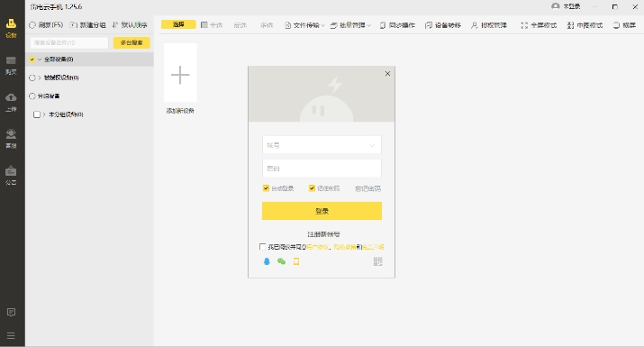Switch to the medium-screen mode toolbar item
Viewport: 644px width, 347px height.
pyautogui.click(x=585, y=25)
